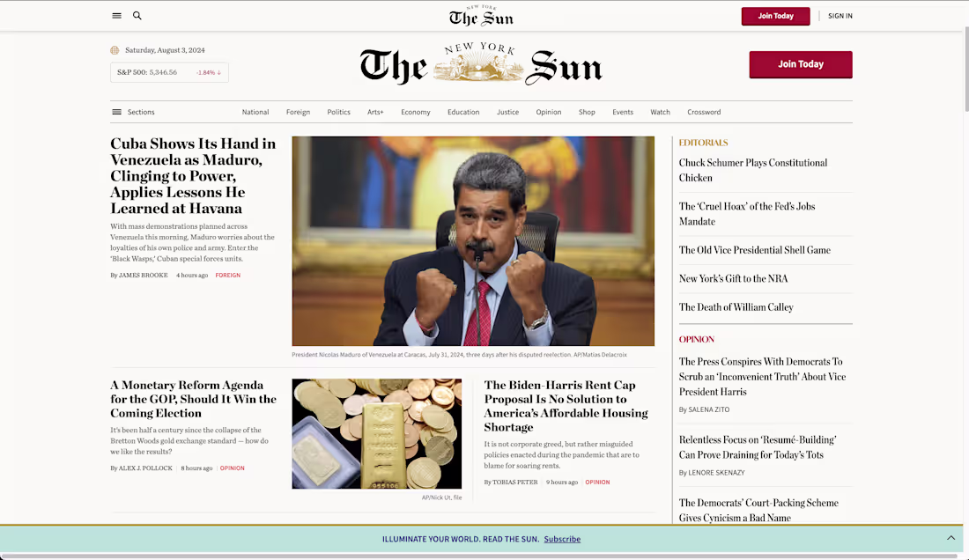Open the National section
The height and width of the screenshot is (560, 969).
pyautogui.click(x=255, y=112)
